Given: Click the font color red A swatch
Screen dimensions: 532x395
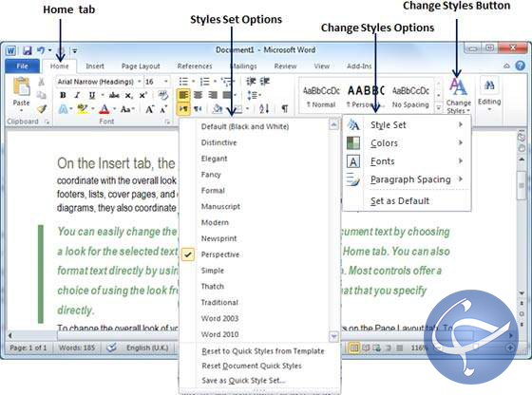Looking at the screenshot, I should pyautogui.click(x=104, y=109).
